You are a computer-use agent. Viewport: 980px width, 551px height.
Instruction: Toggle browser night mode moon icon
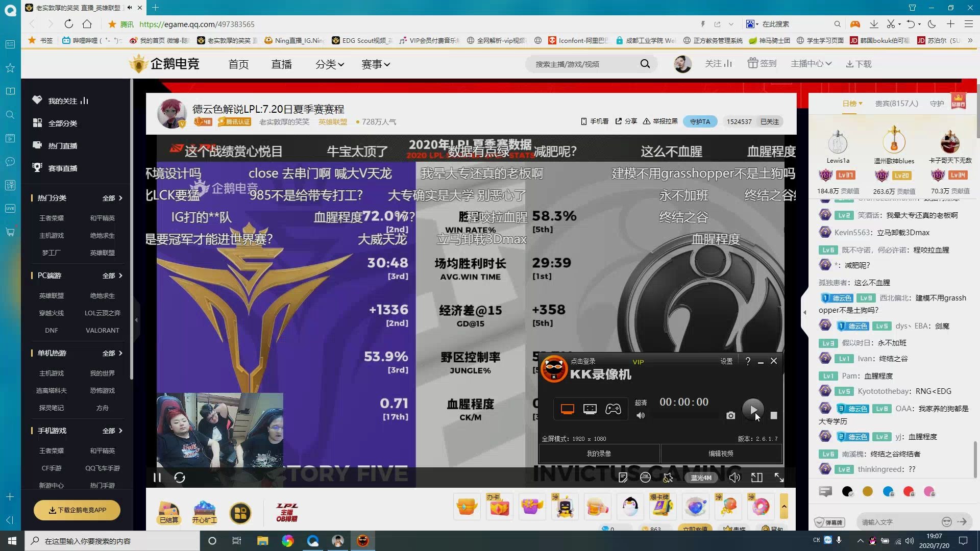click(932, 24)
